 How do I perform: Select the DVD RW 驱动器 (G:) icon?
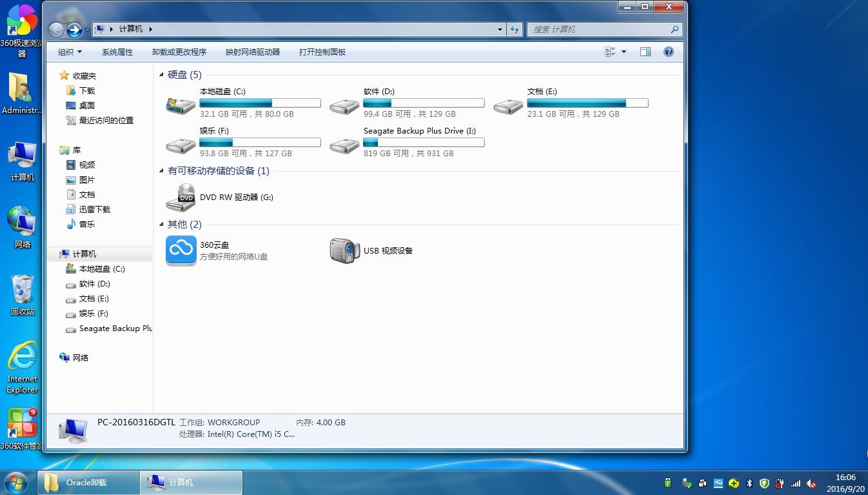(181, 197)
